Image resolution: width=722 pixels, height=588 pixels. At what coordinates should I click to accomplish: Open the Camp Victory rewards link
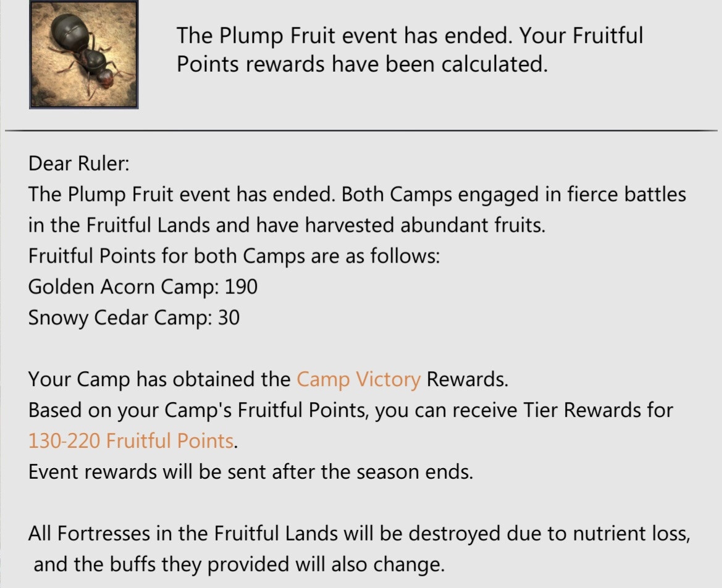pos(358,379)
